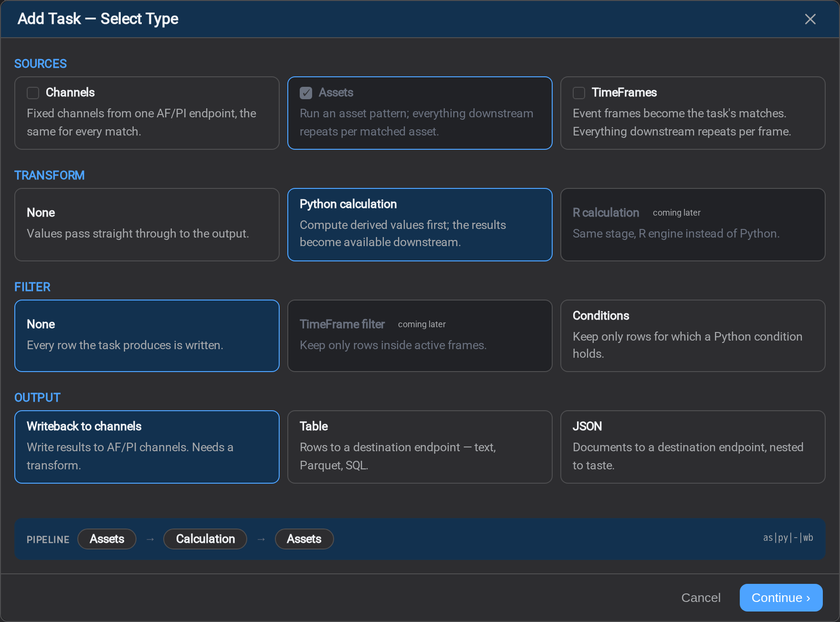Click the TRANSFORM section heading
Viewport: 840px width, 622px height.
click(50, 176)
